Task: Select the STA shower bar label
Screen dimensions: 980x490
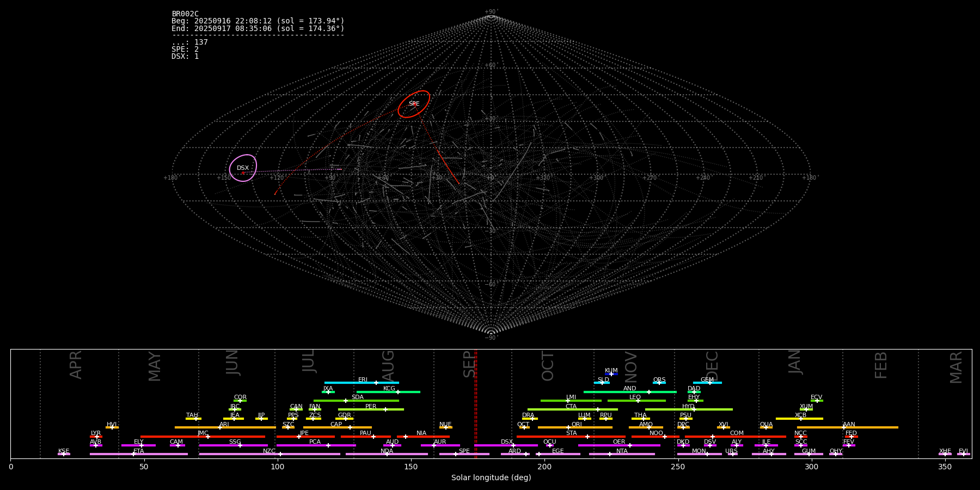Action: click(571, 433)
